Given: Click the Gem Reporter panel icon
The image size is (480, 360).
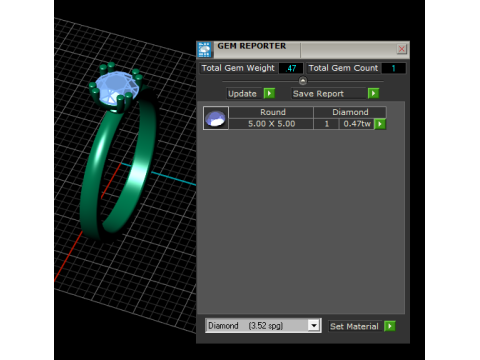Looking at the screenshot, I should [x=204, y=50].
